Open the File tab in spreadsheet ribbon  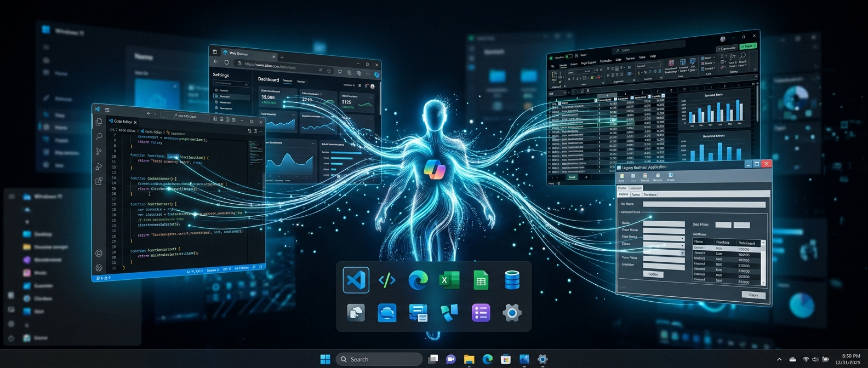552,66
